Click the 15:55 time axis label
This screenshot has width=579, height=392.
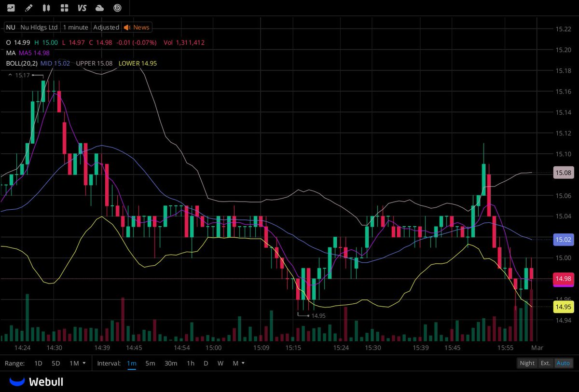click(505, 348)
